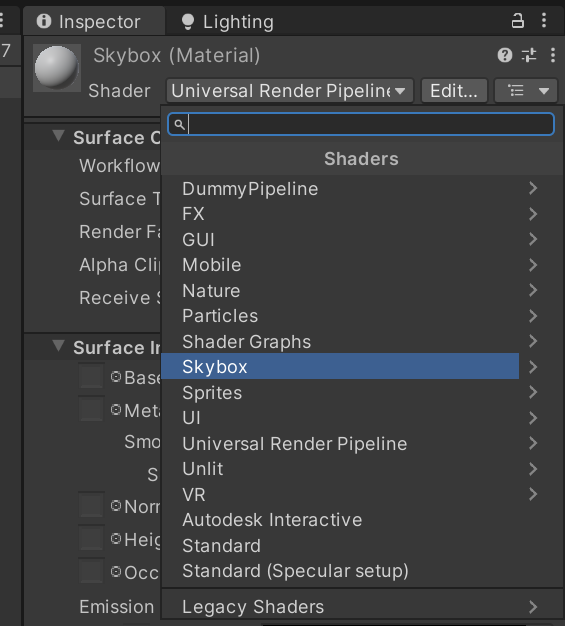Screen dimensions: 565x626
Task: Open material presets sliders icon
Action: [529, 55]
